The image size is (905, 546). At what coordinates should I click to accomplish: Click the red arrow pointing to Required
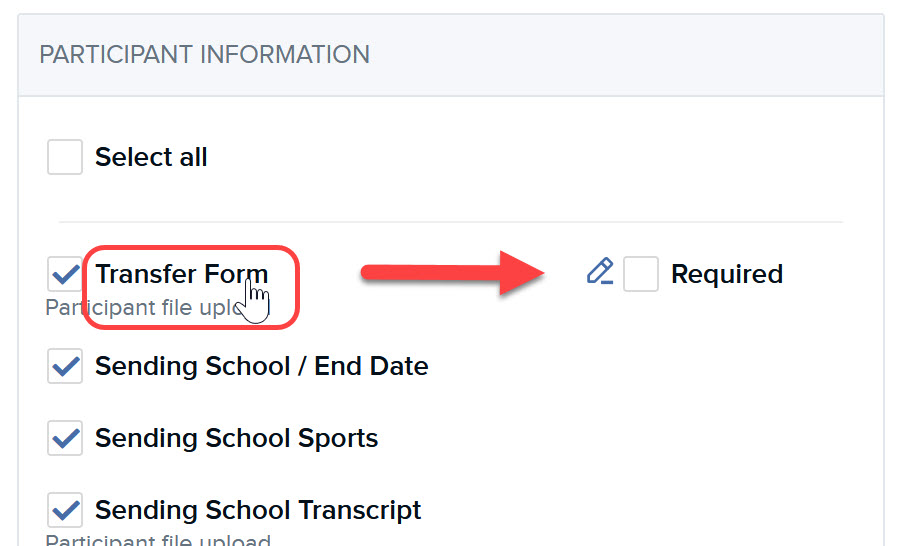point(452,272)
